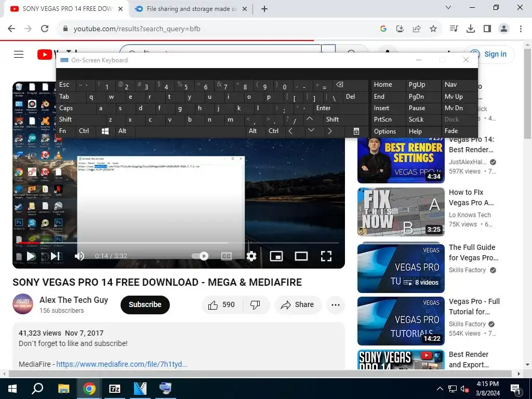Open 7-Zip from taskbar
Image resolution: width=532 pixels, height=399 pixels.
(x=115, y=389)
